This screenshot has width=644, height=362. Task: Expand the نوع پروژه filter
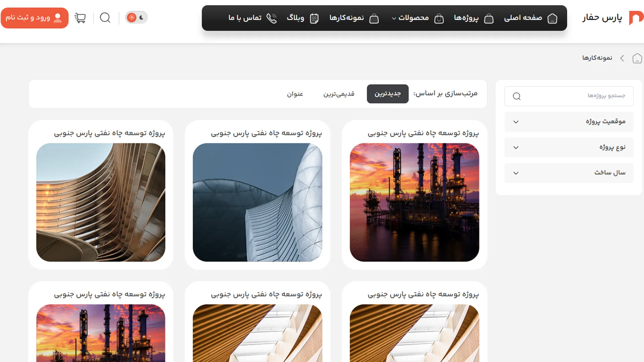click(569, 147)
